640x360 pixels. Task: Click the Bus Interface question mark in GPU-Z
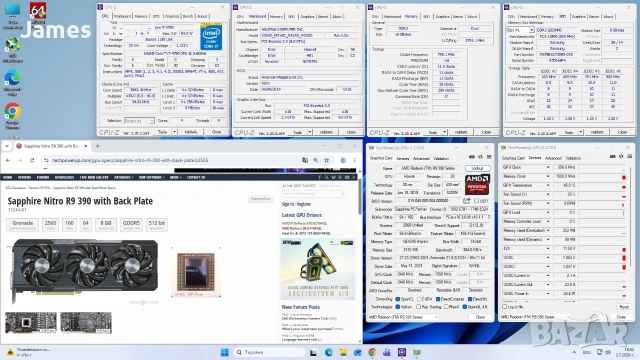coord(489,217)
